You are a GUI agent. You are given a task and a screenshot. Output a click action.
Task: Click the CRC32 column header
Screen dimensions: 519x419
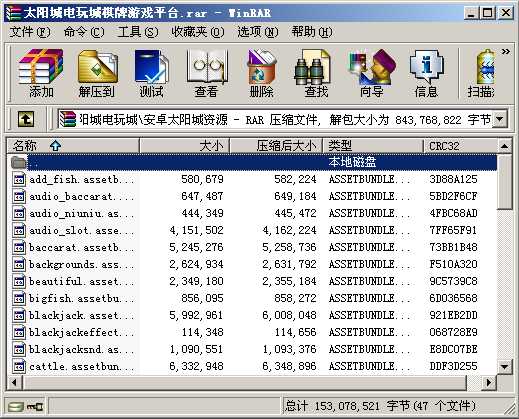click(460, 146)
